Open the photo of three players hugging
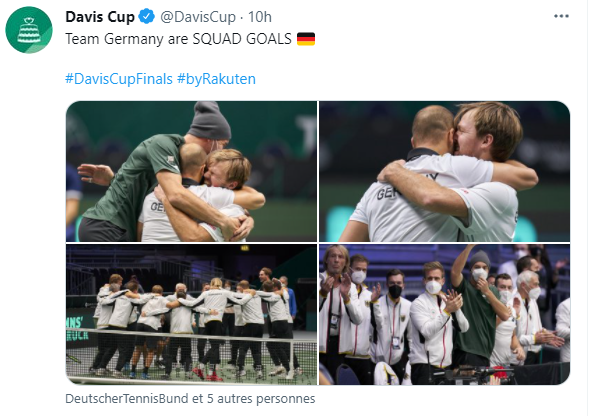Viewport: 593px width, 416px height. (191, 171)
